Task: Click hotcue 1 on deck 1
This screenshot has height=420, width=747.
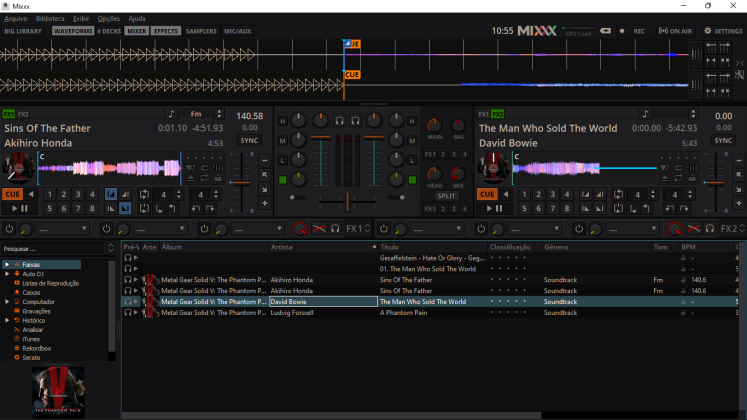Action: [x=50, y=194]
